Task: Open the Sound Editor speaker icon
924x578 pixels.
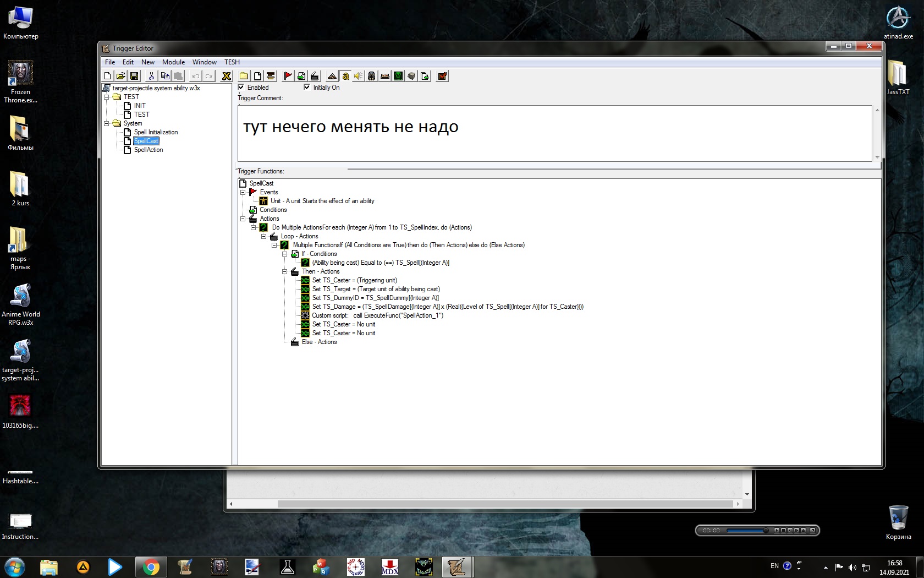Action: [358, 76]
